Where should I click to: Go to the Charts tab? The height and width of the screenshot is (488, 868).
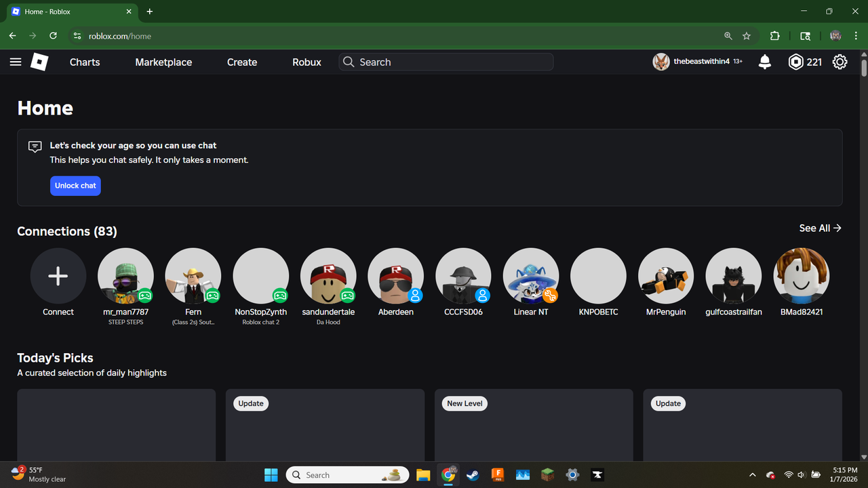(85, 62)
